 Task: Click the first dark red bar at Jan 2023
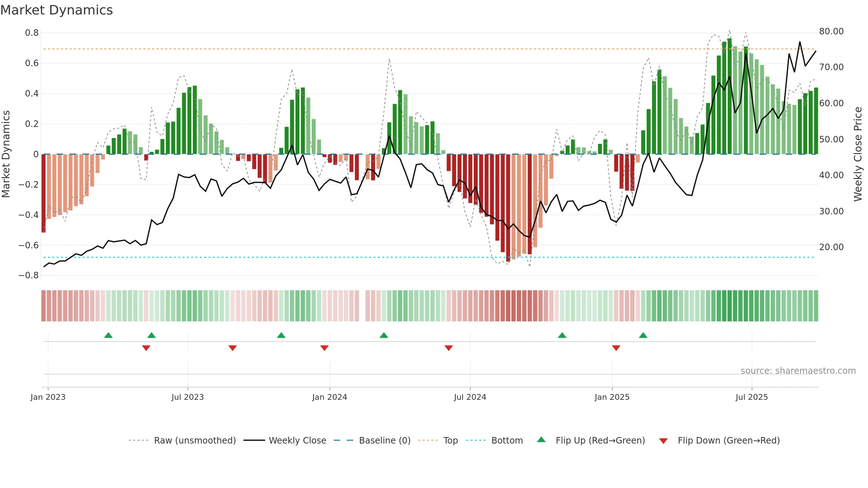[x=43, y=193]
